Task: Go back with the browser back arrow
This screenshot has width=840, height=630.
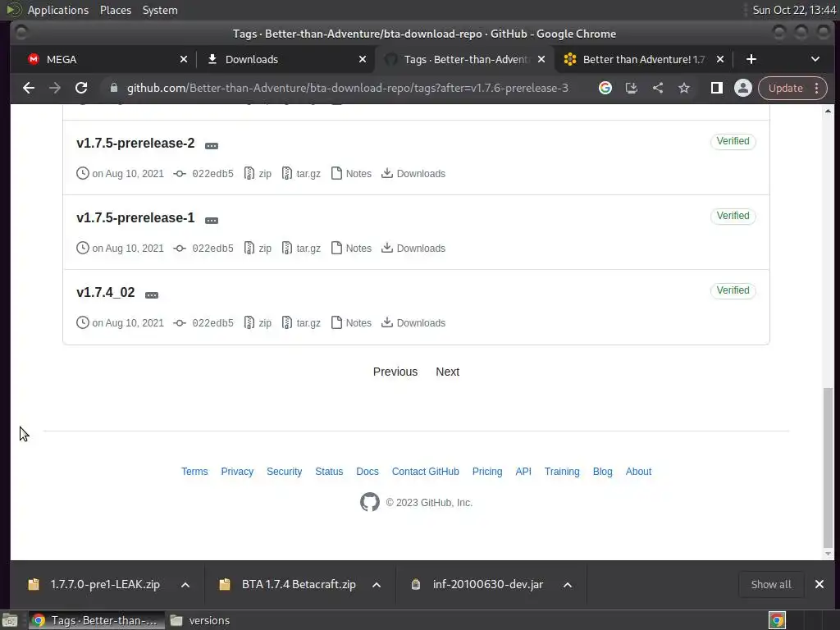Action: click(x=29, y=88)
